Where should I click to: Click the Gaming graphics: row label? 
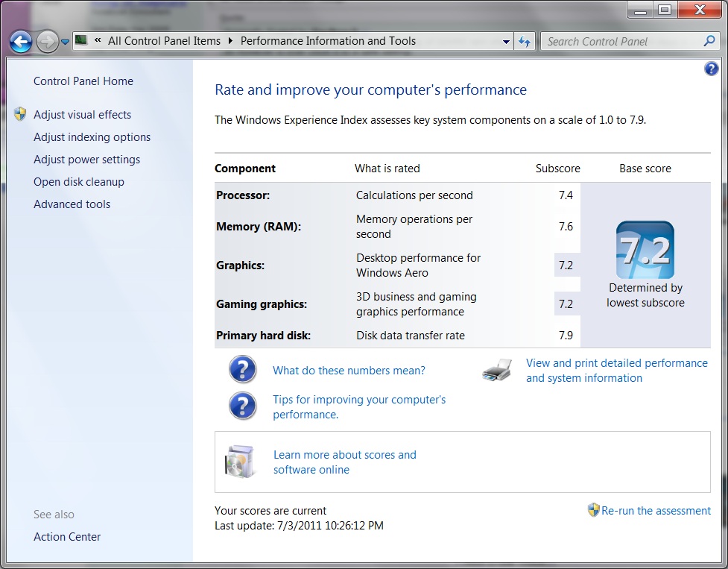pos(262,304)
